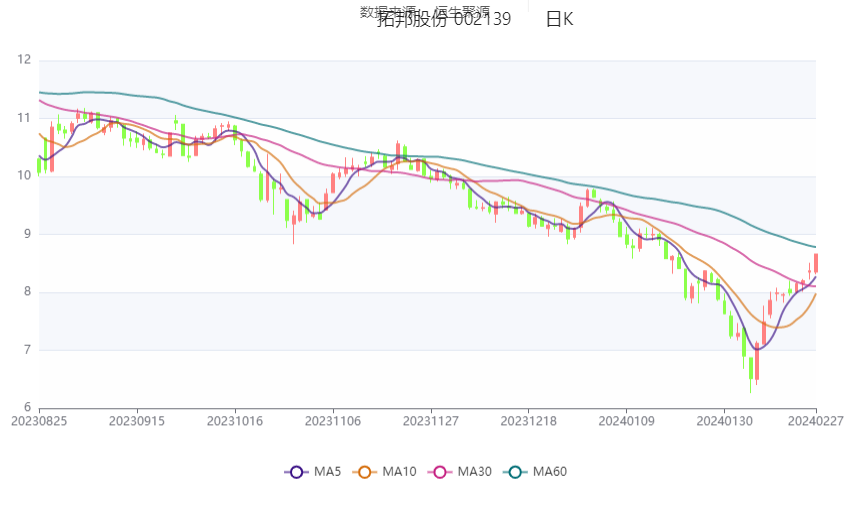Click the chart title 拓邦股份 002139

point(444,20)
